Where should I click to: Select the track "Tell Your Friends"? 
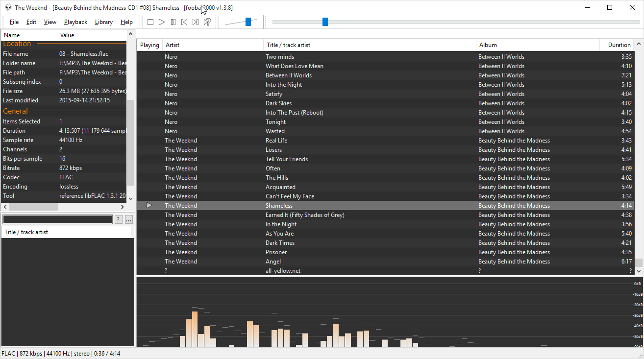[x=385, y=159]
